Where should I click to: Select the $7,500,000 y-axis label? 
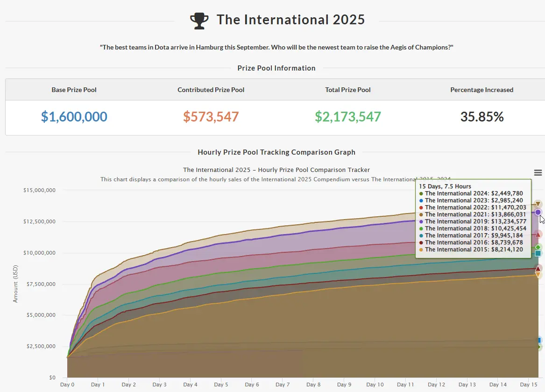click(41, 284)
